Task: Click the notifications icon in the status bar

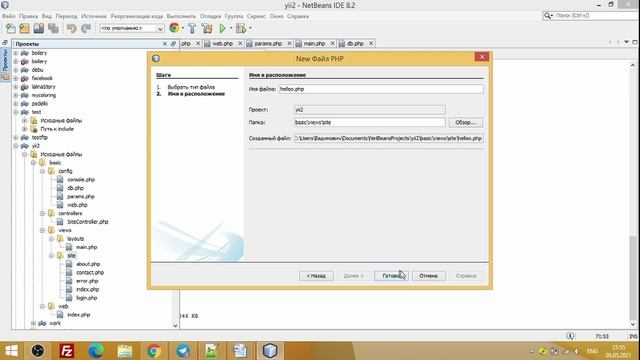Action: (x=570, y=336)
